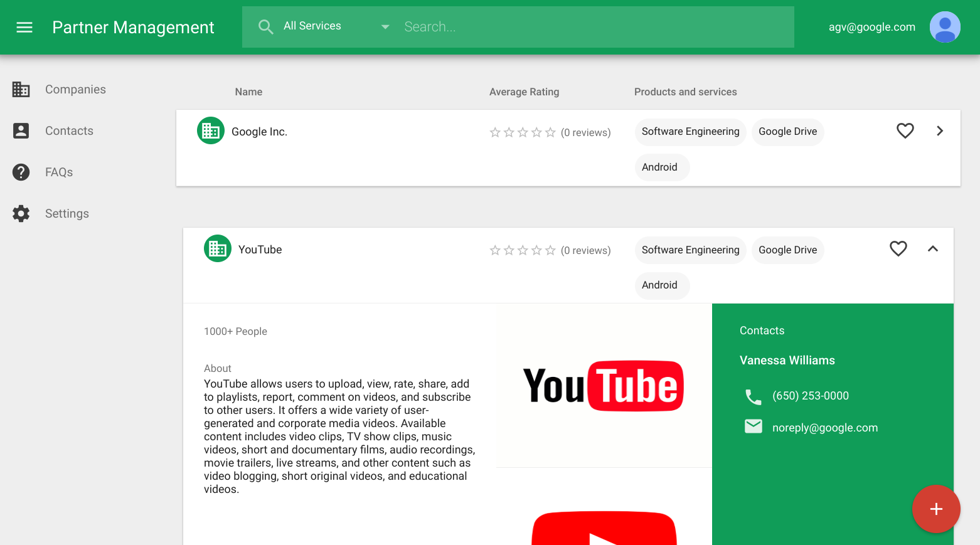
Task: Click the Average Rating column header
Action: pyautogui.click(x=524, y=92)
